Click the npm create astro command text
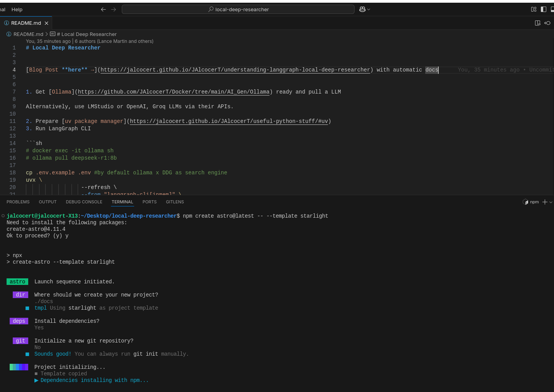Viewport: 554px width, 392px height. pyautogui.click(x=255, y=216)
